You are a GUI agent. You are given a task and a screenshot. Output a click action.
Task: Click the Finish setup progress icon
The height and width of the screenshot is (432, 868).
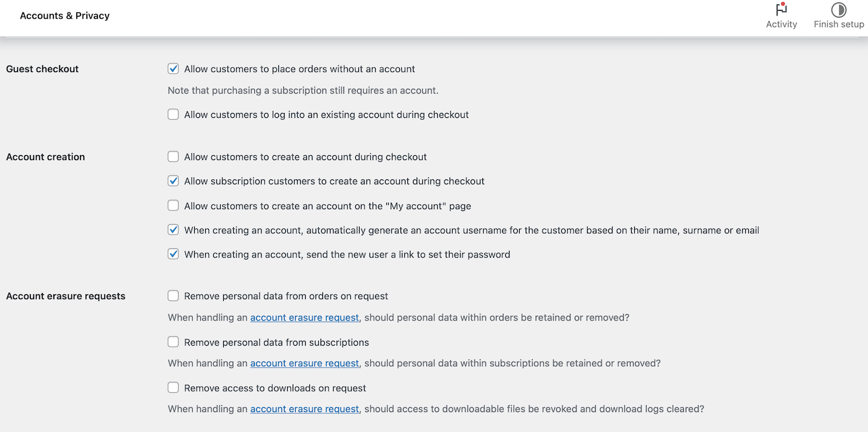point(839,10)
